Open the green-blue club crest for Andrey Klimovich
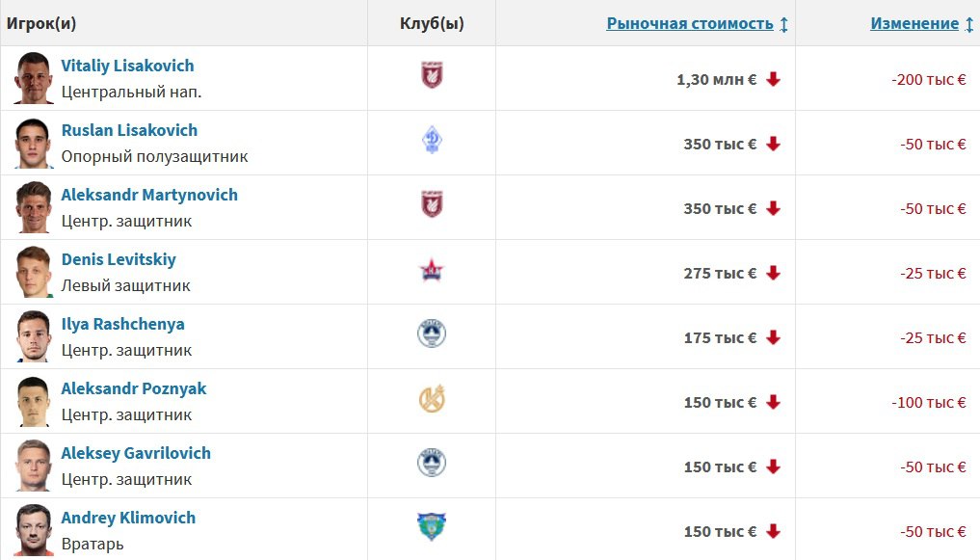 432,526
